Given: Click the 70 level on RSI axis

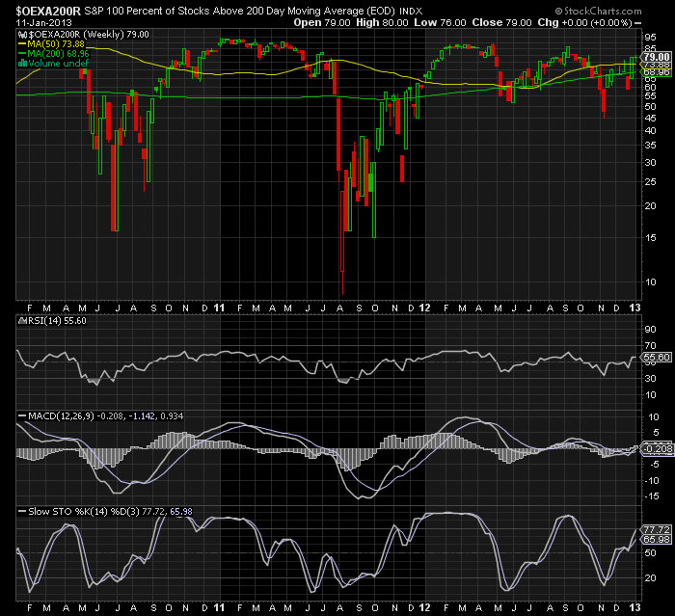Looking at the screenshot, I should [650, 346].
